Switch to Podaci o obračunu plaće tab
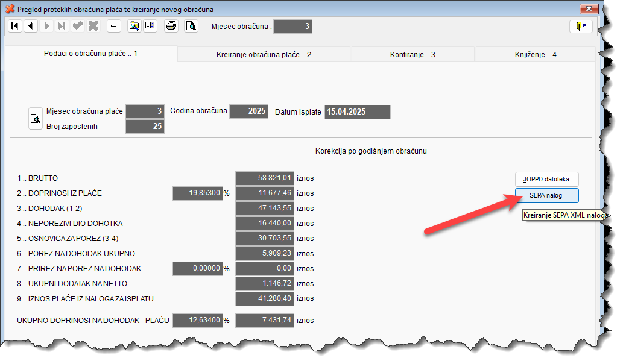The width and height of the screenshot is (626, 364). click(90, 54)
